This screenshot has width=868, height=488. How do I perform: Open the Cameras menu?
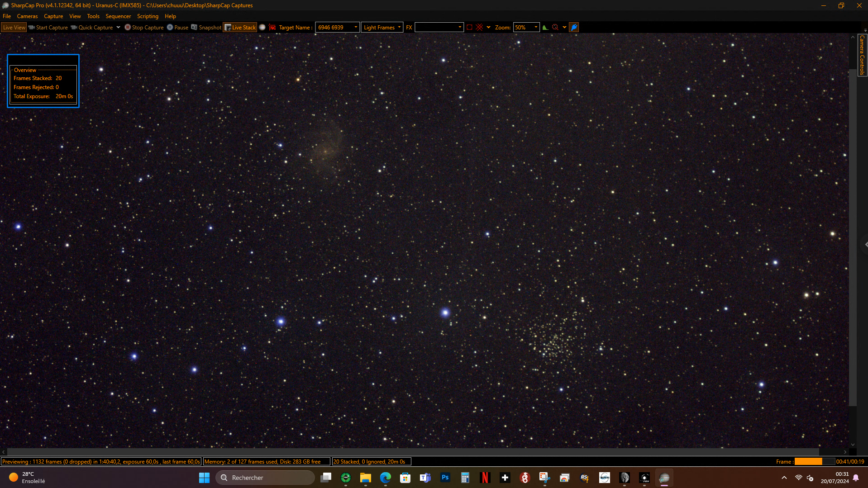click(27, 16)
